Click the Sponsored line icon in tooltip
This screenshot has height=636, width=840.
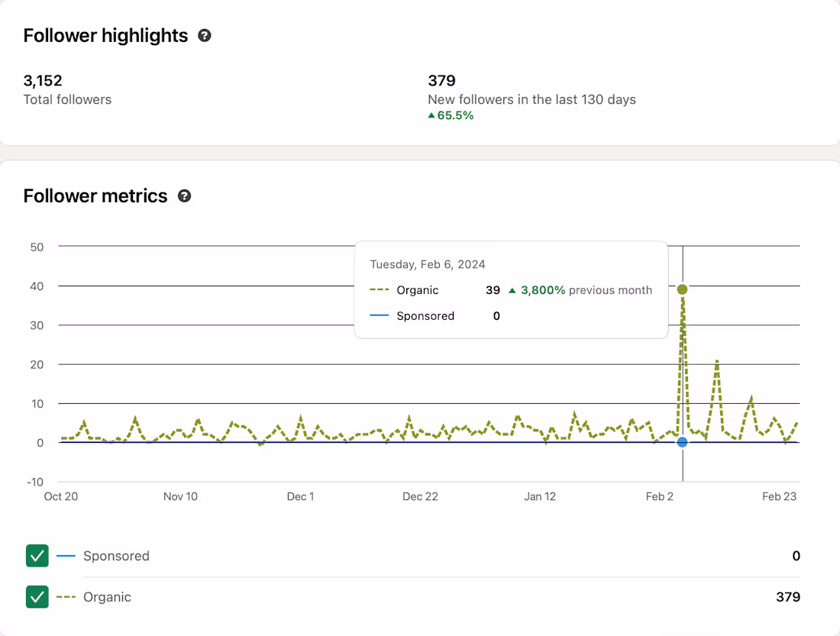click(380, 315)
